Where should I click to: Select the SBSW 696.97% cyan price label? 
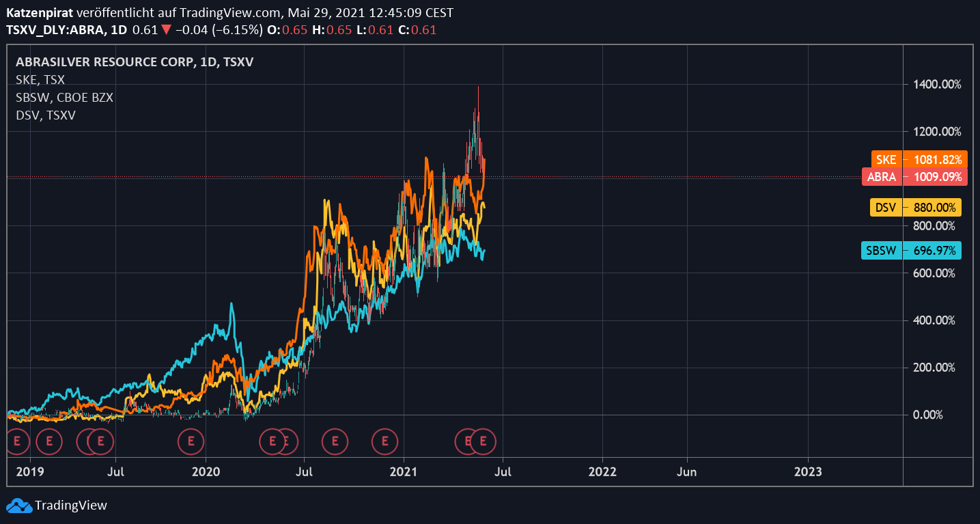click(911, 251)
